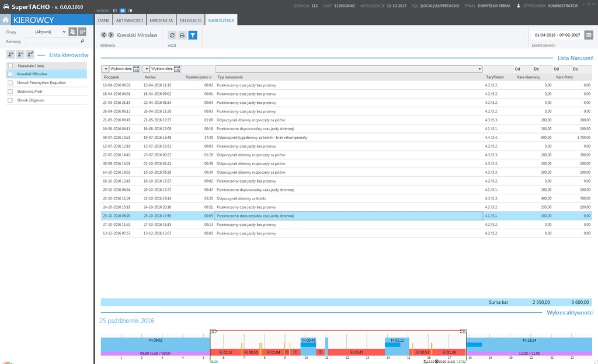The image size is (598, 364).
Task: Select the 13-12-2016 07:57 violation row
Action: (346, 233)
